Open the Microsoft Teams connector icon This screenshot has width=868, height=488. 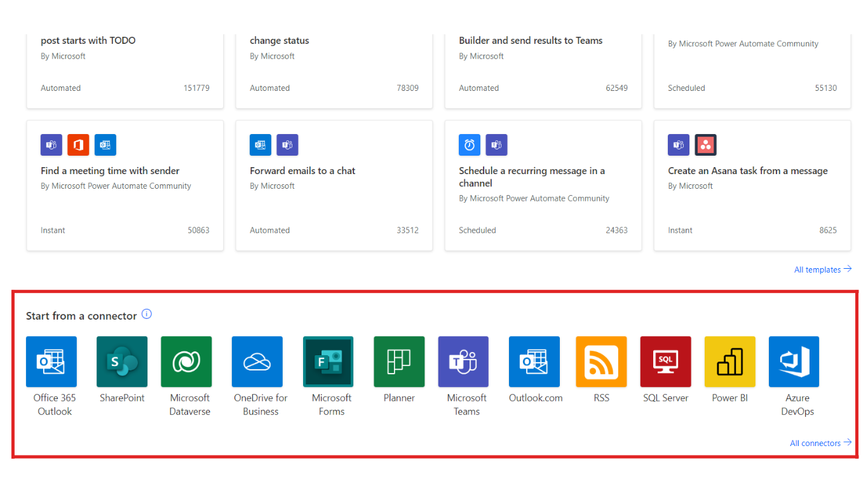[x=463, y=362]
